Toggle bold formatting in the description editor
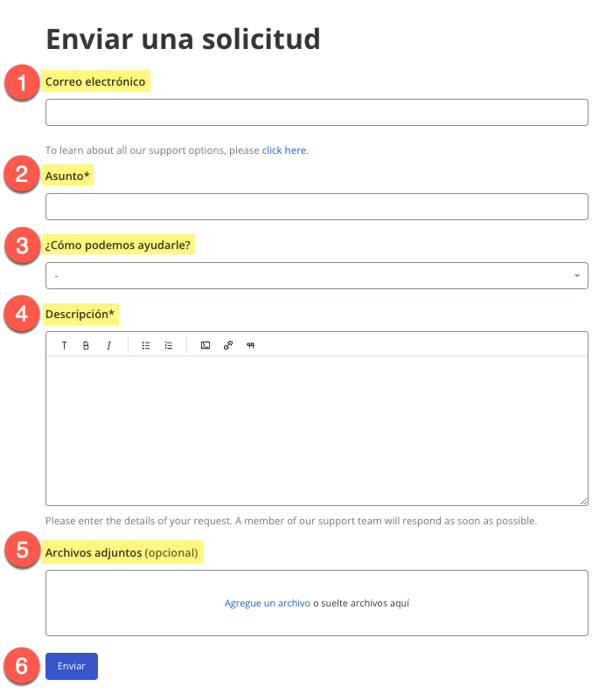This screenshot has height=700, width=606. click(x=86, y=345)
